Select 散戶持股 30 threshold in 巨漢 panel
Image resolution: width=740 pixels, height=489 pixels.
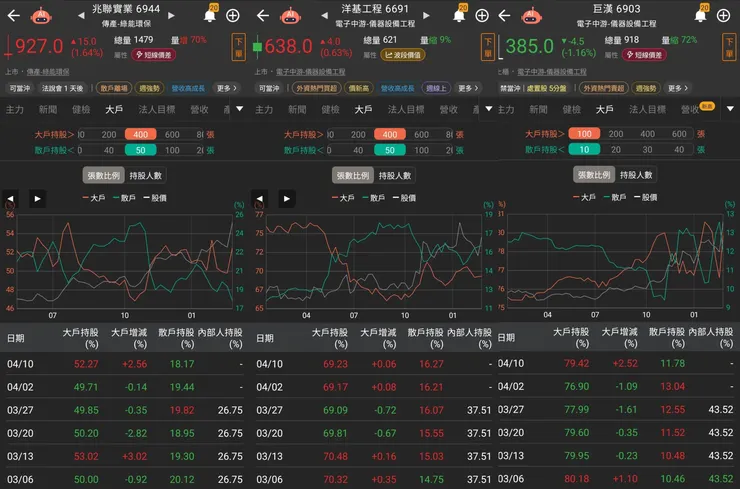point(648,150)
